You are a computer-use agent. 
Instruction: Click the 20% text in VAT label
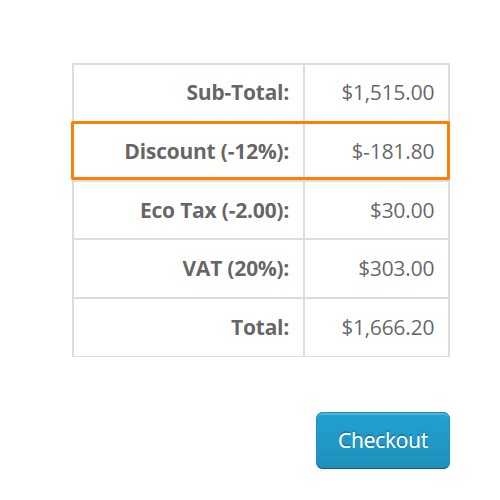tap(256, 269)
